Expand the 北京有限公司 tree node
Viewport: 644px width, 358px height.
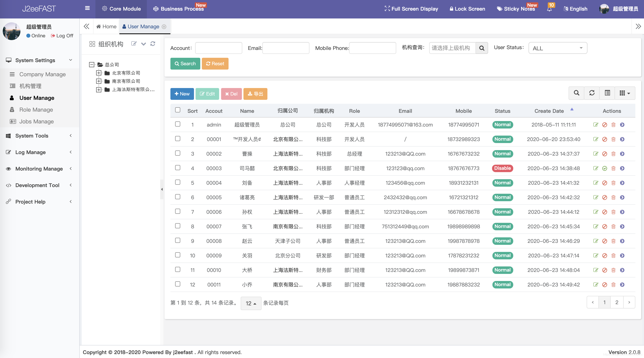tap(99, 73)
